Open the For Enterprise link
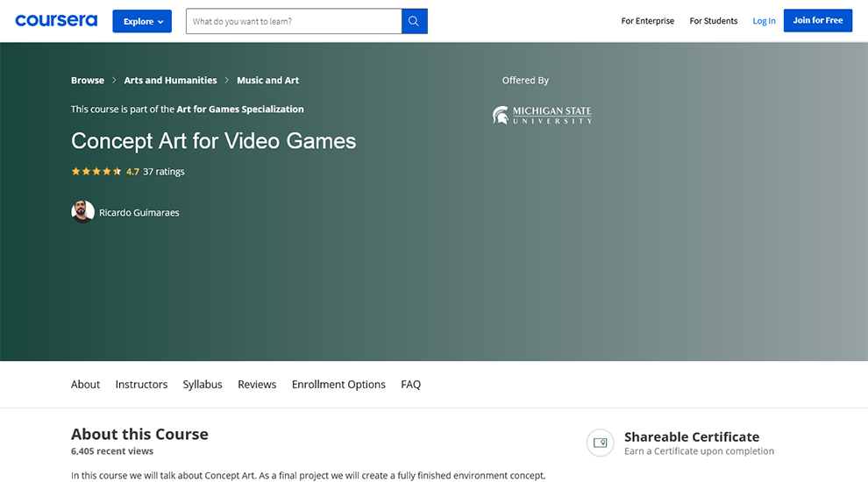Image resolution: width=868 pixels, height=482 pixels. [x=648, y=21]
